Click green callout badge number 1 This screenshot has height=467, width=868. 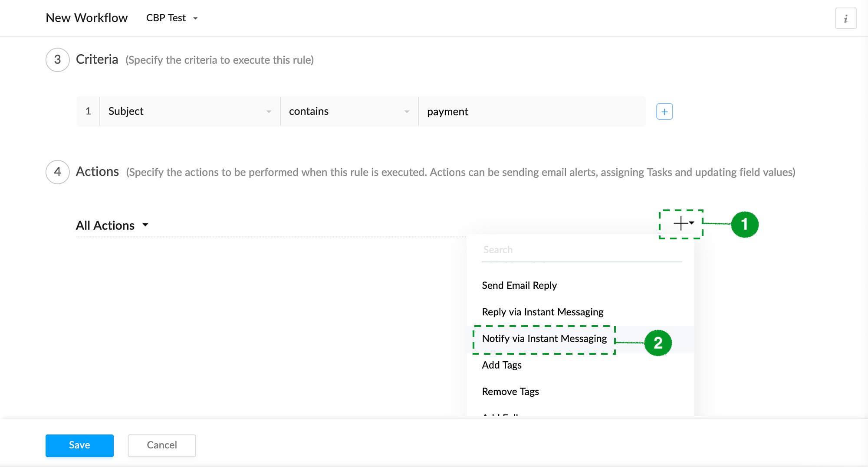tap(744, 225)
